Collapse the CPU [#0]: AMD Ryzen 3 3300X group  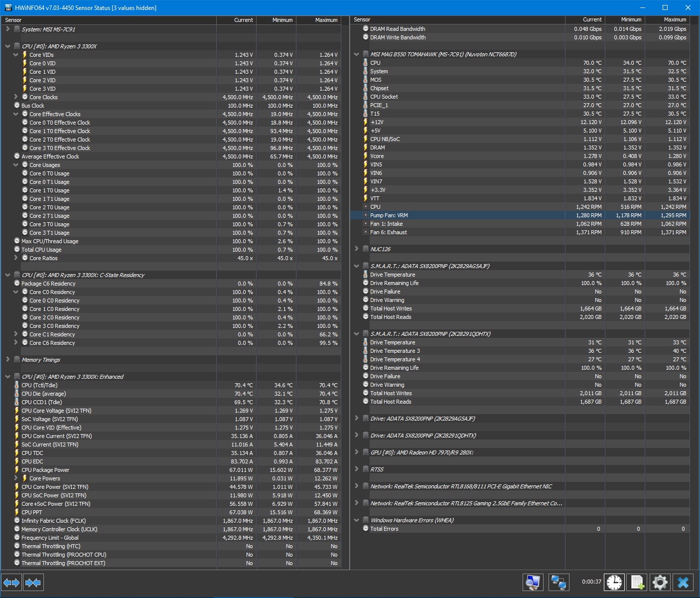click(x=7, y=46)
